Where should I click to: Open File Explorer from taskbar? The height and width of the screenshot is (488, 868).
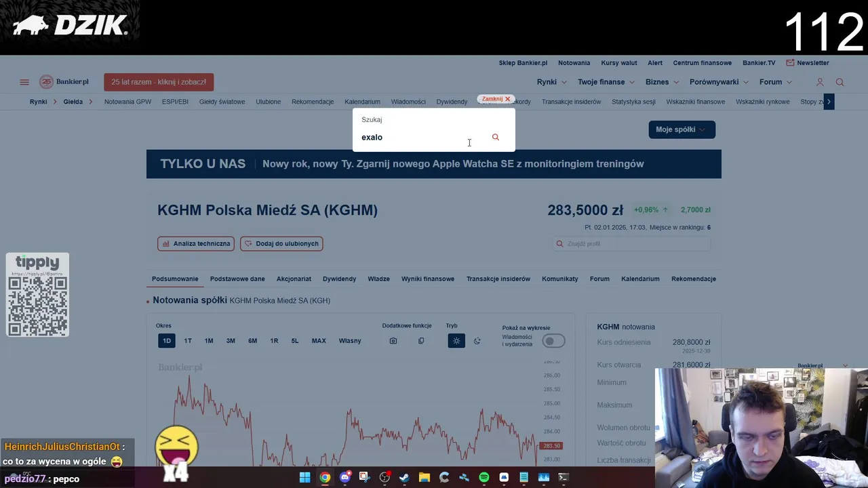(x=424, y=477)
